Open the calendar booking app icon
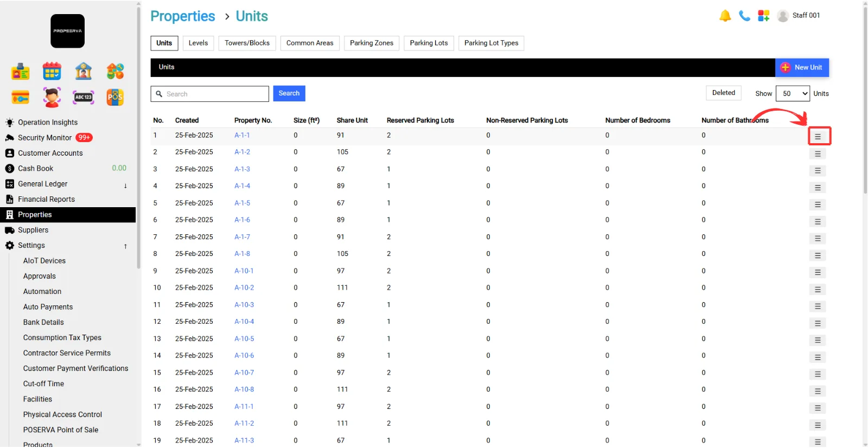The width and height of the screenshot is (868, 448). [52, 71]
